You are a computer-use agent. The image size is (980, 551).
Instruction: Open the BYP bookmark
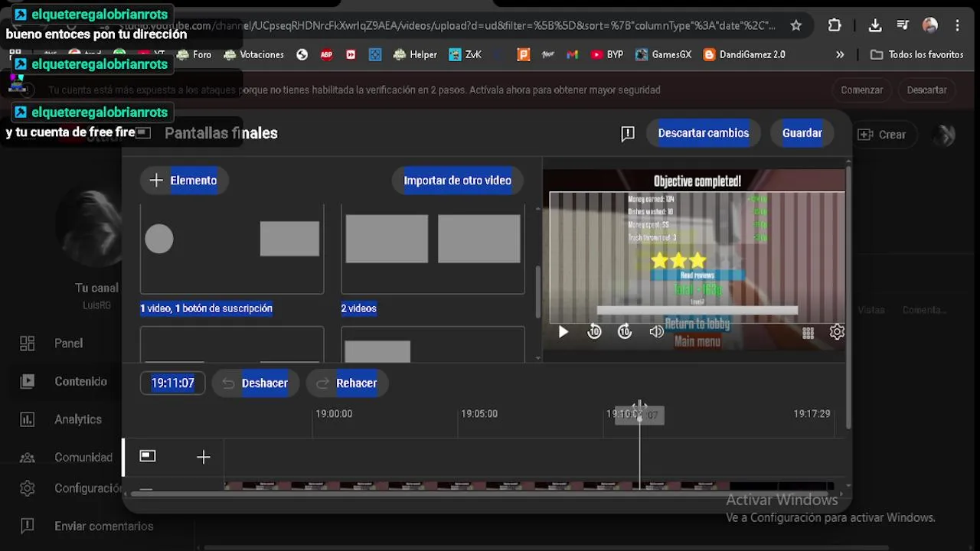coord(606,54)
